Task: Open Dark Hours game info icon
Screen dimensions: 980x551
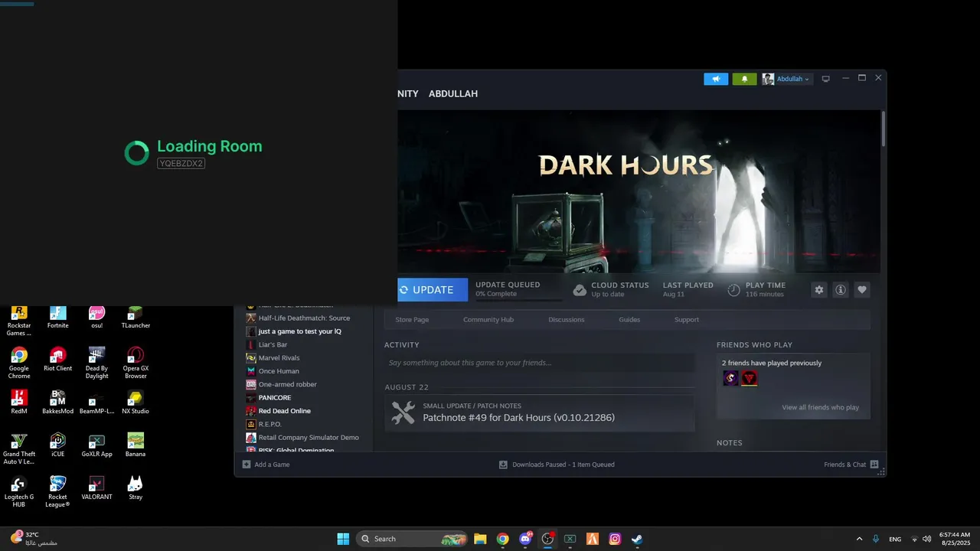Action: pyautogui.click(x=841, y=290)
